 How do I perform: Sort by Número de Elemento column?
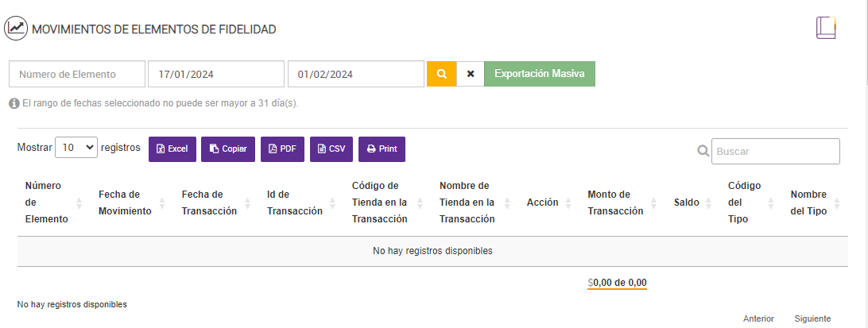click(54, 203)
